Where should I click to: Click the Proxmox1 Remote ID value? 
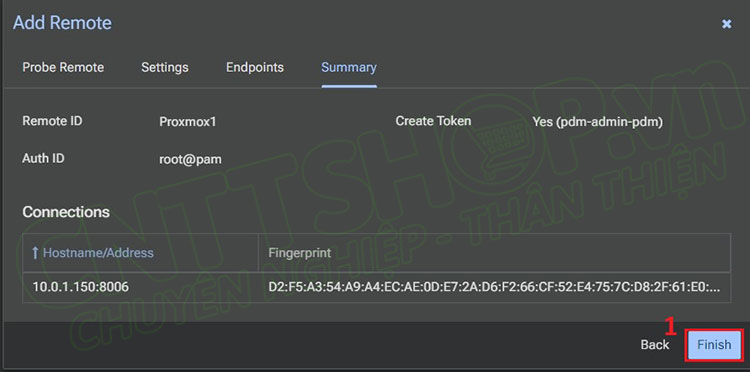click(188, 122)
